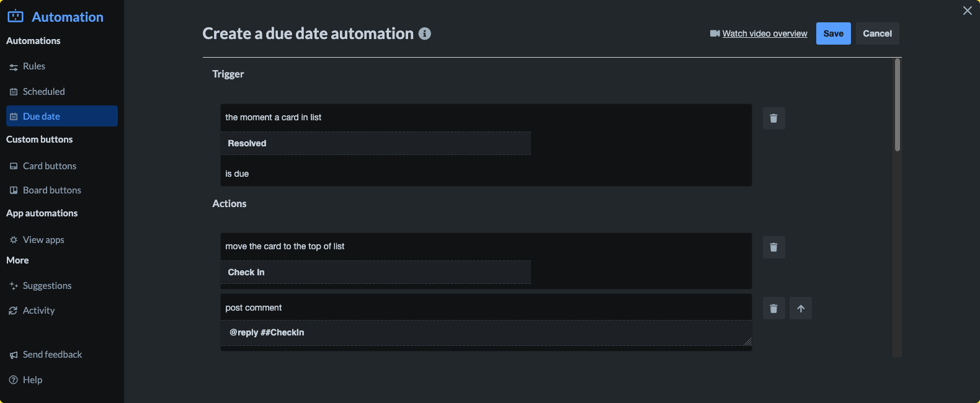Delete the move card action
The width and height of the screenshot is (980, 403).
tap(773, 247)
